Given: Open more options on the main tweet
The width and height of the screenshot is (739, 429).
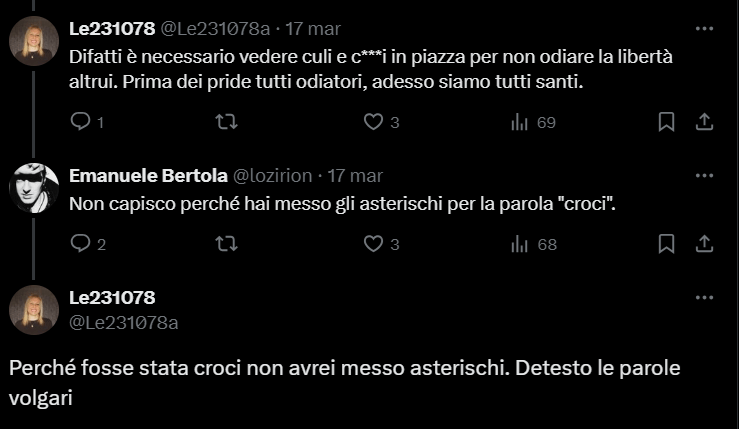Looking at the screenshot, I should point(703,297).
